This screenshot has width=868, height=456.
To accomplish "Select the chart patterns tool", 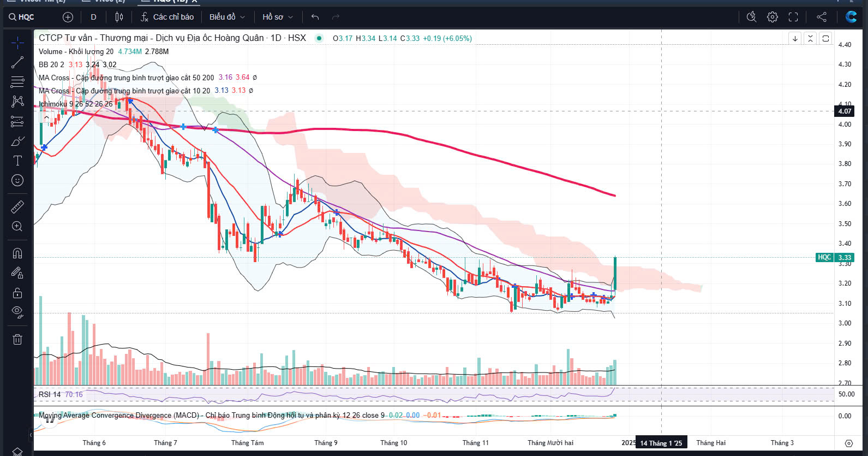I will [x=17, y=102].
